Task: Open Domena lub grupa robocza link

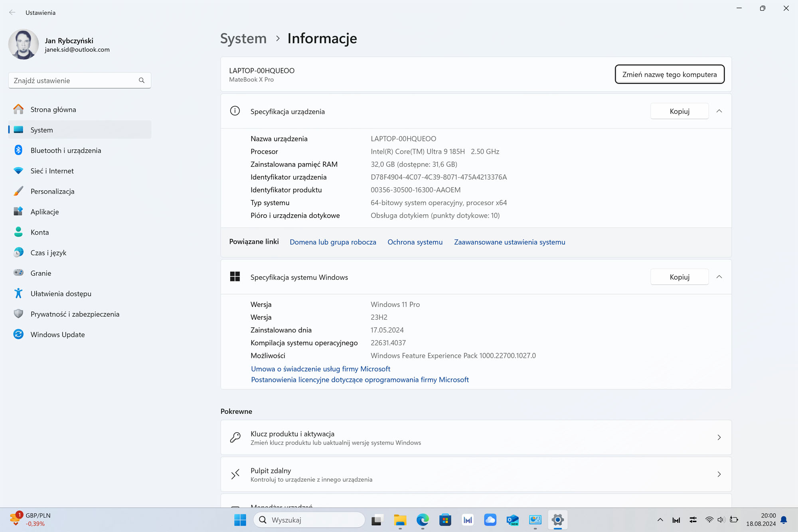Action: (333, 242)
